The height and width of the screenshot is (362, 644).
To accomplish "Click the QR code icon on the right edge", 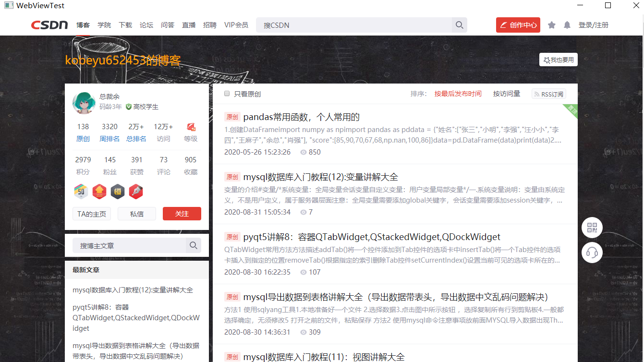I will (x=592, y=227).
